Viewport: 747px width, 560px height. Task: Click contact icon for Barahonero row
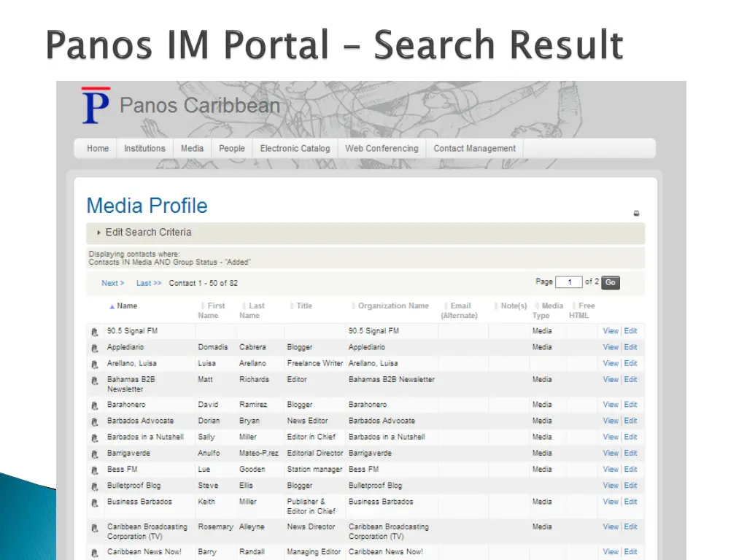click(x=95, y=405)
